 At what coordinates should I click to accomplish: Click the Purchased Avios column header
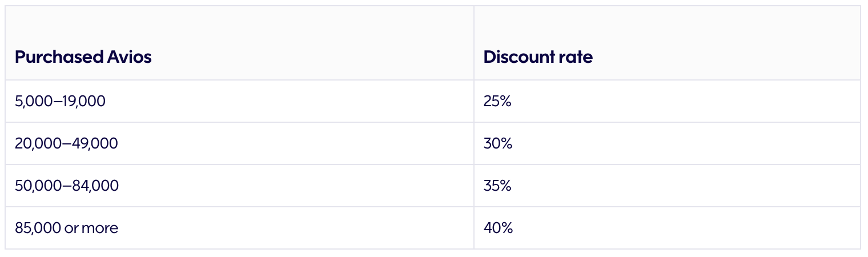[x=83, y=57]
